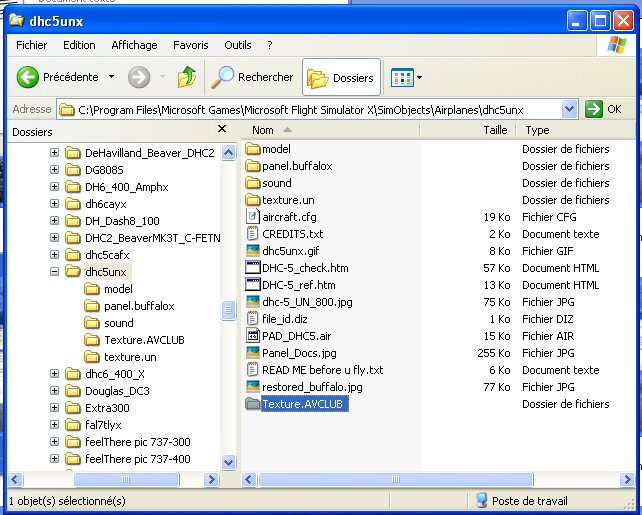Click tree pane scroll up arrow
This screenshot has width=642, height=515.
point(228,153)
